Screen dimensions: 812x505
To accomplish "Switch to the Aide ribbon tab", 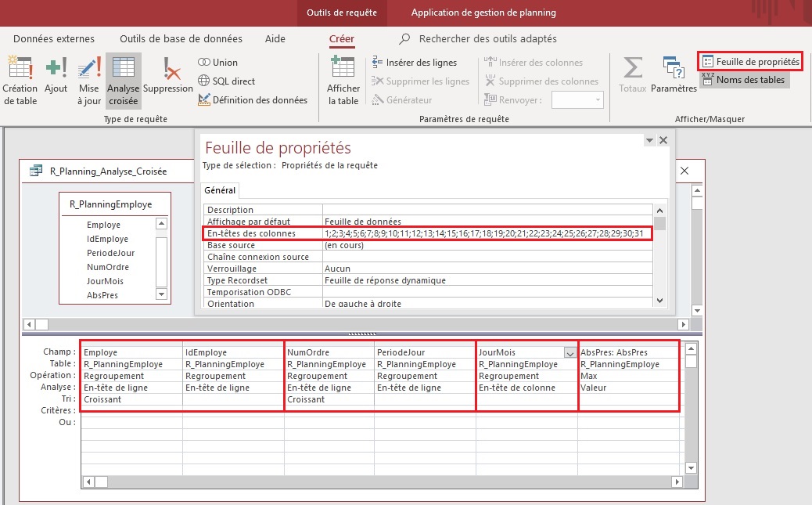I will [275, 38].
